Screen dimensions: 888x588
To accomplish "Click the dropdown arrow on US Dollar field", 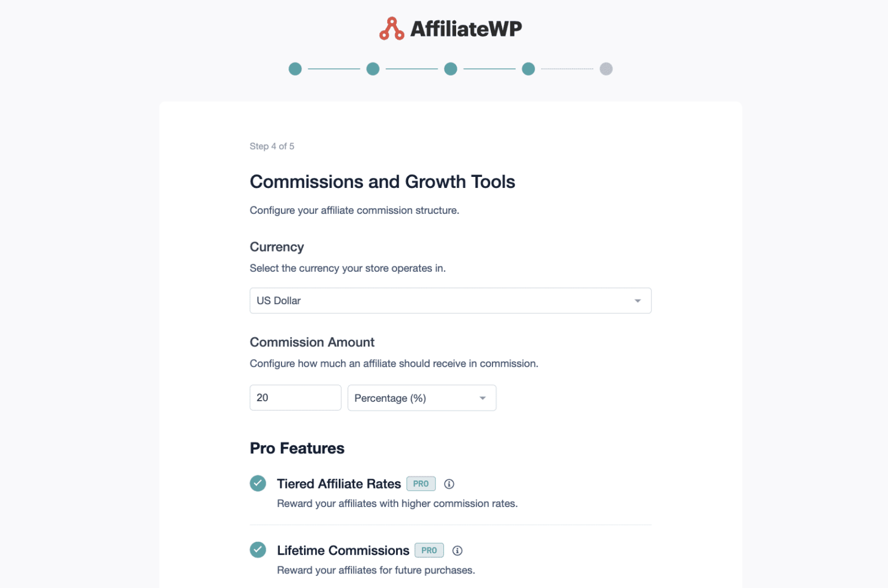I will 638,301.
